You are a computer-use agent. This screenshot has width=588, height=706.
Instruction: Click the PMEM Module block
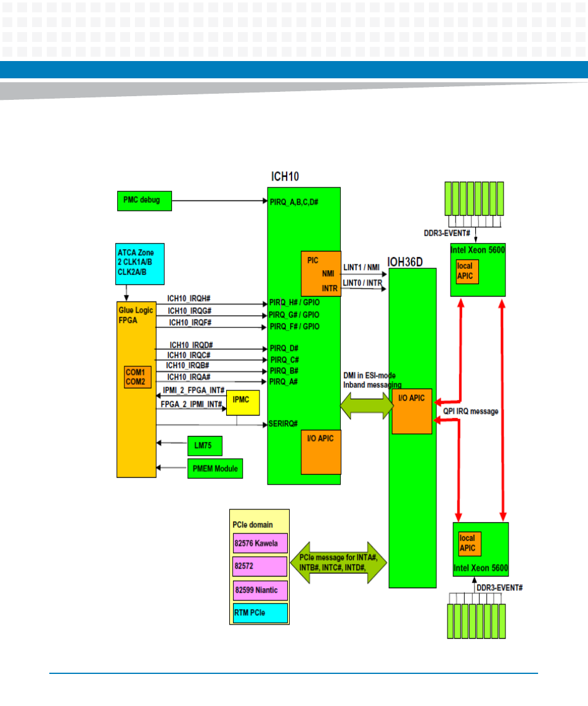click(215, 469)
